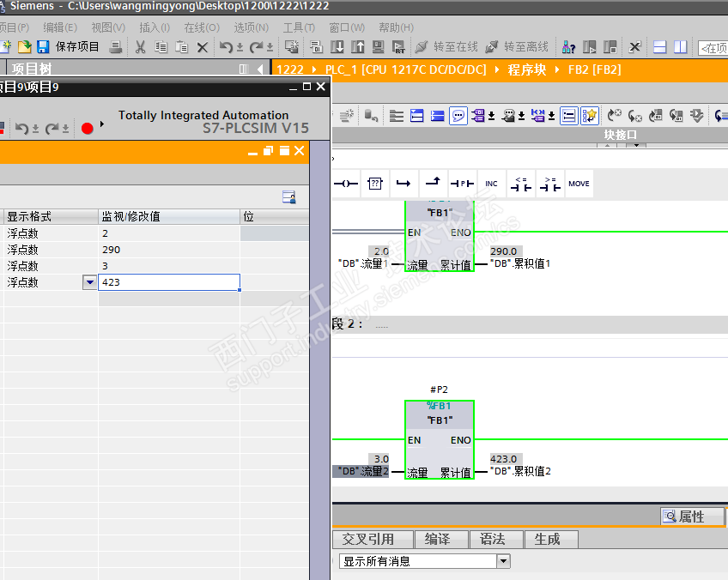Open display format dropdown for 423 row
The height and width of the screenshot is (580, 728).
[89, 282]
